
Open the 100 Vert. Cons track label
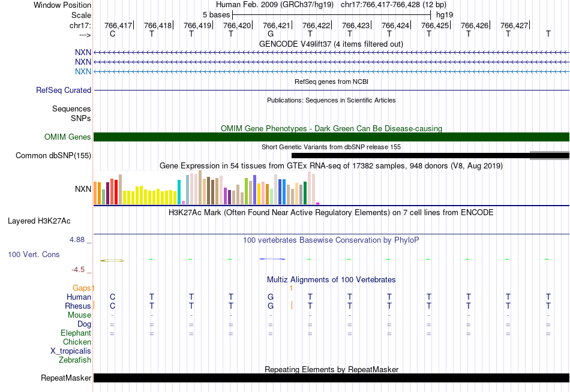(x=34, y=254)
